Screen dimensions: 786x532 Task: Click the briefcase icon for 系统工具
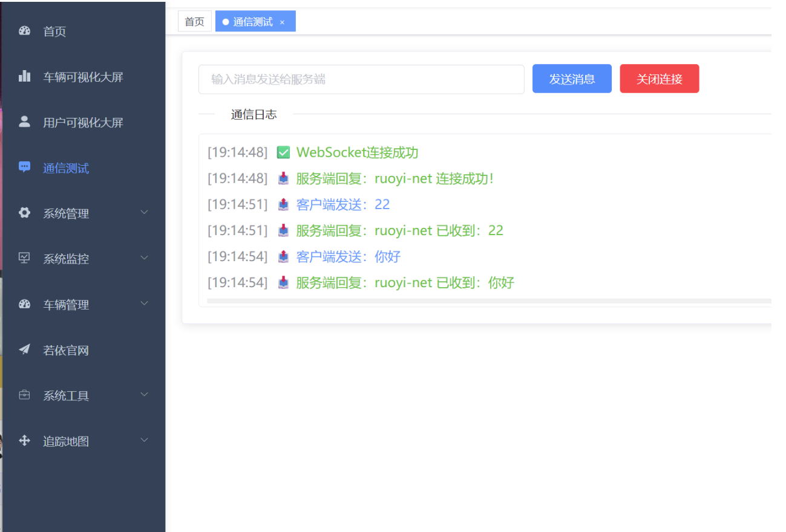point(25,395)
